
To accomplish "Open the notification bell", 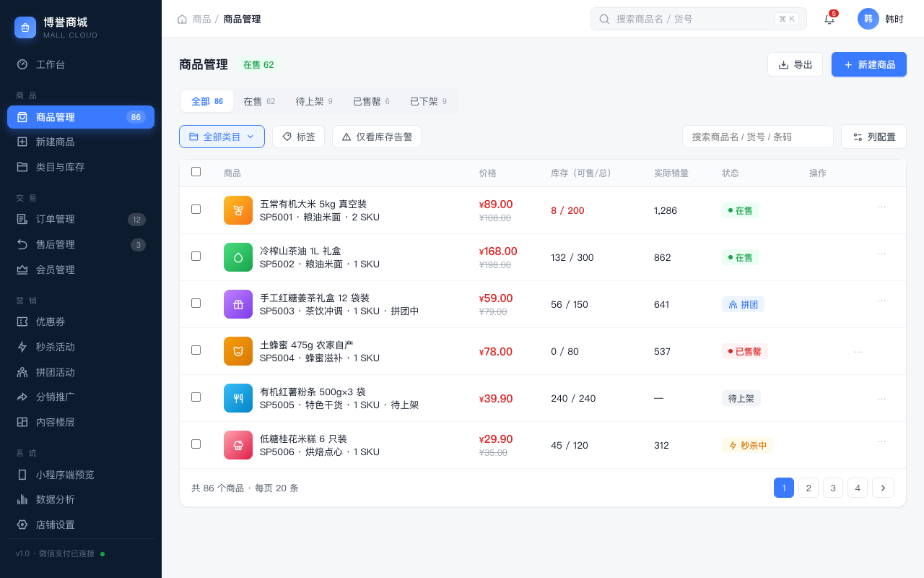I will [x=829, y=19].
